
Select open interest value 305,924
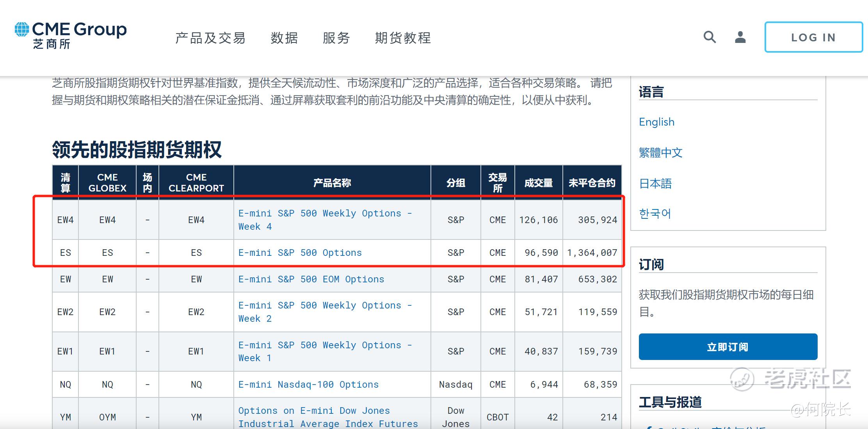pyautogui.click(x=598, y=220)
